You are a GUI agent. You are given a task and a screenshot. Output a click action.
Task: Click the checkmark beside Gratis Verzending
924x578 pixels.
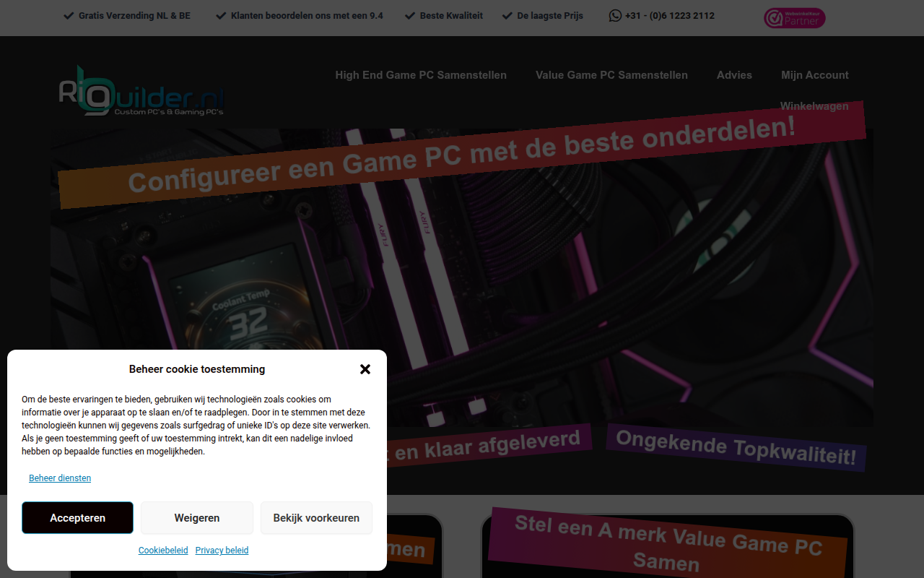[x=69, y=15]
